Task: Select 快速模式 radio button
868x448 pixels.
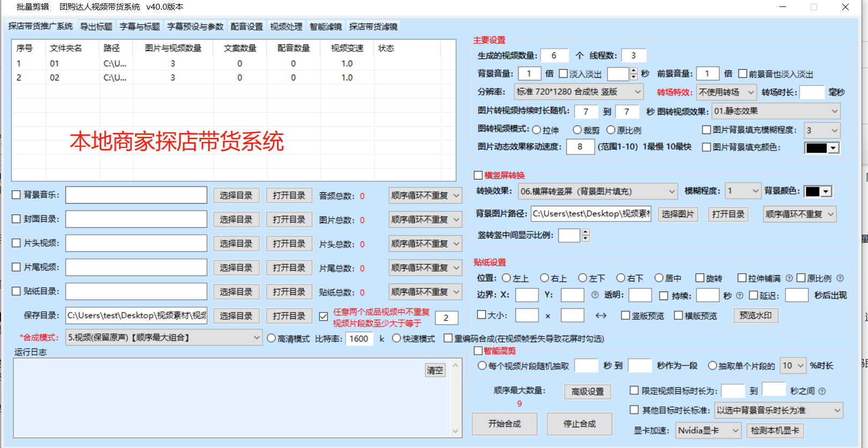Action: tap(396, 339)
